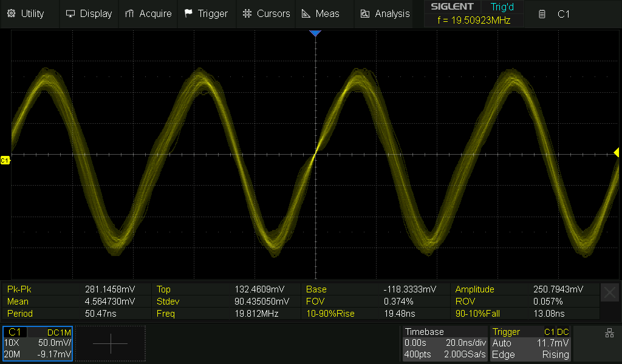
Task: Click the -9.17mV channel offset value
Action: [54, 354]
